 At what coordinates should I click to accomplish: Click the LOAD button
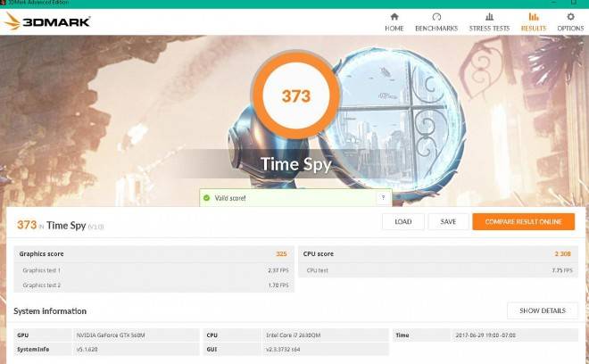tap(403, 221)
